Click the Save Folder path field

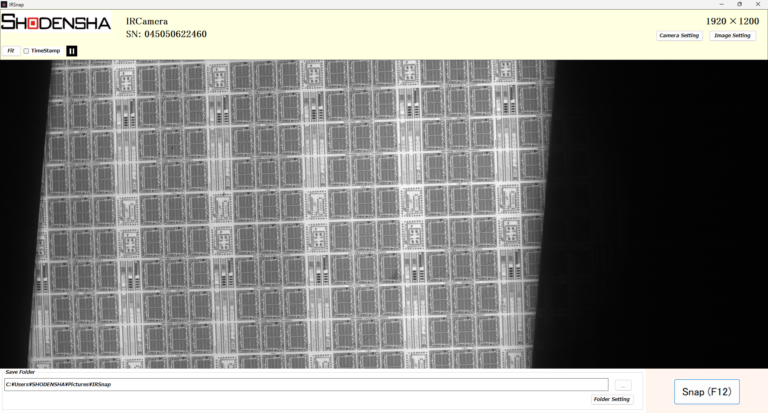[305, 385]
